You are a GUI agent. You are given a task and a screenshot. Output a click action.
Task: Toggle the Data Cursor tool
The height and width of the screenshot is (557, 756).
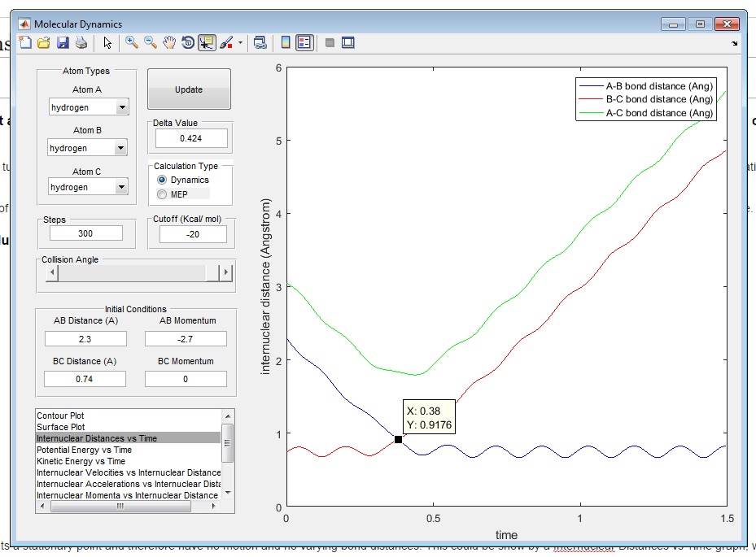click(207, 42)
